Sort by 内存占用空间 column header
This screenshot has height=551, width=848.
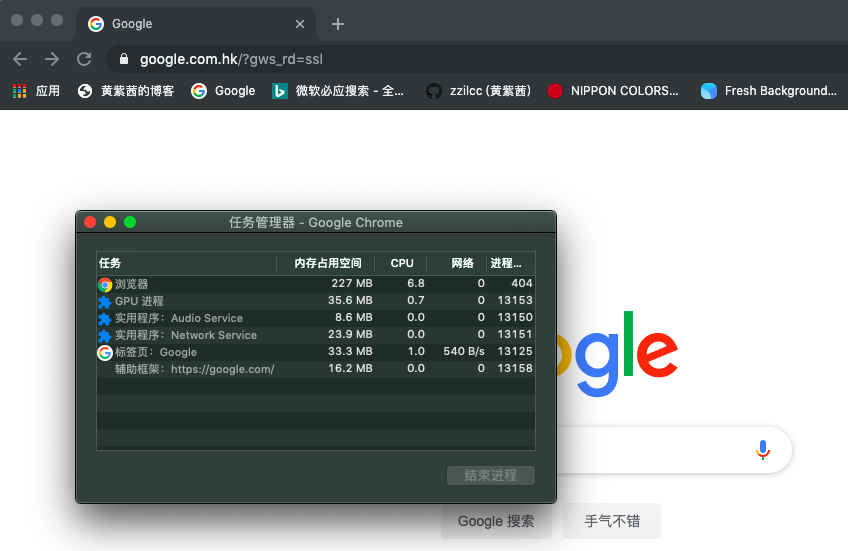click(327, 263)
